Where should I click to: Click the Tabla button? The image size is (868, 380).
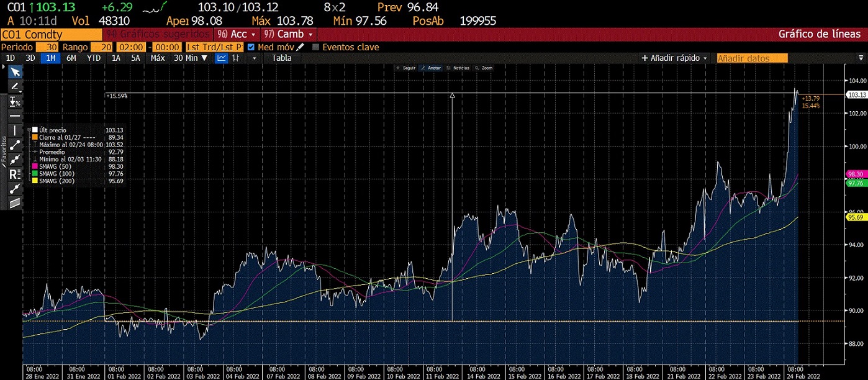click(282, 58)
